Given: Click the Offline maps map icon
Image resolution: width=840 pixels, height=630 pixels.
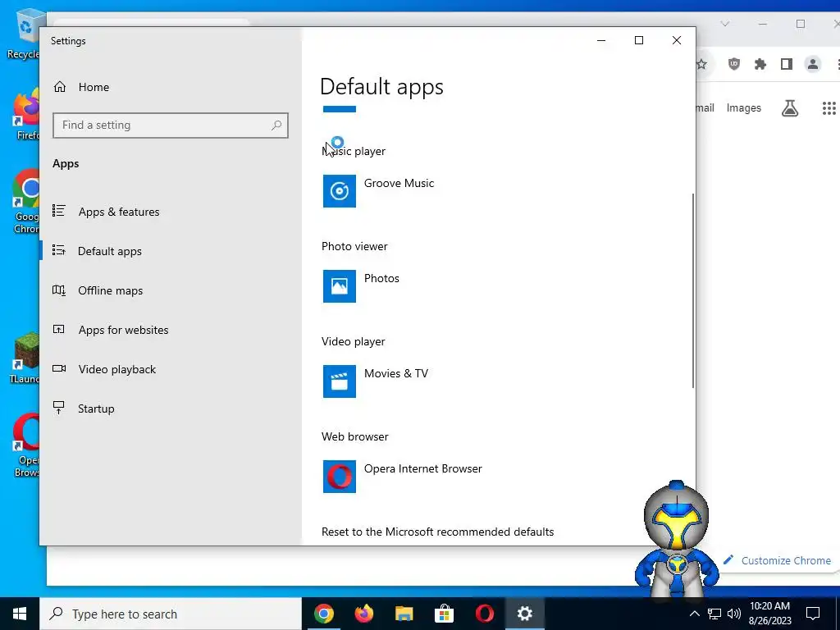Looking at the screenshot, I should click(x=59, y=290).
